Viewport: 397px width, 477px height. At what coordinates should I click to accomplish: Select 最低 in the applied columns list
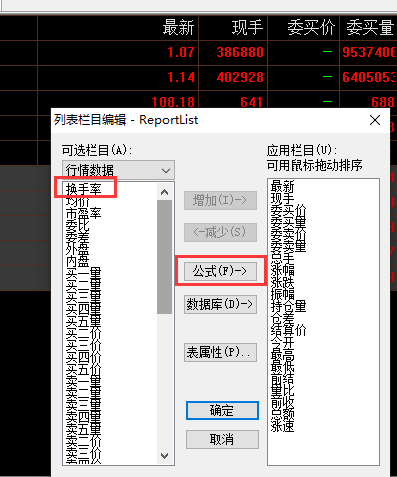pos(283,367)
